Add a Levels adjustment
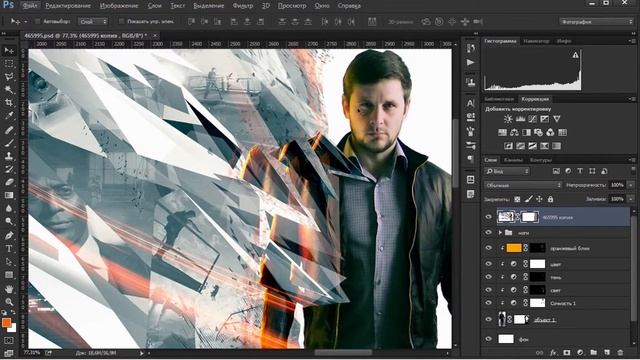 [x=520, y=119]
